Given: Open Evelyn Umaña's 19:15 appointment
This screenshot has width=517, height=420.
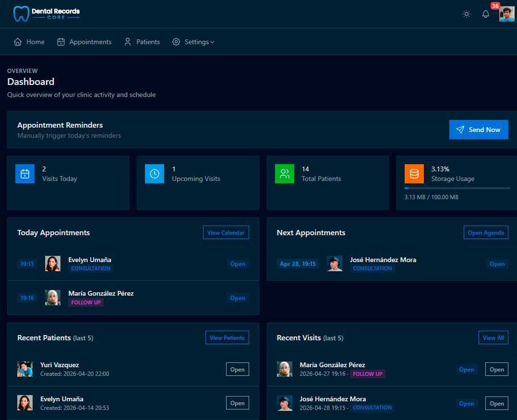Looking at the screenshot, I should (238, 264).
